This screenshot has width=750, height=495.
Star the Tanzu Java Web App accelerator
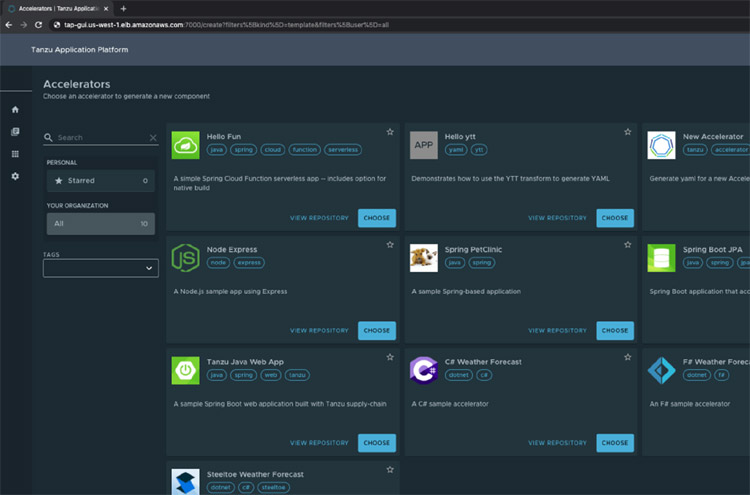[x=390, y=357]
